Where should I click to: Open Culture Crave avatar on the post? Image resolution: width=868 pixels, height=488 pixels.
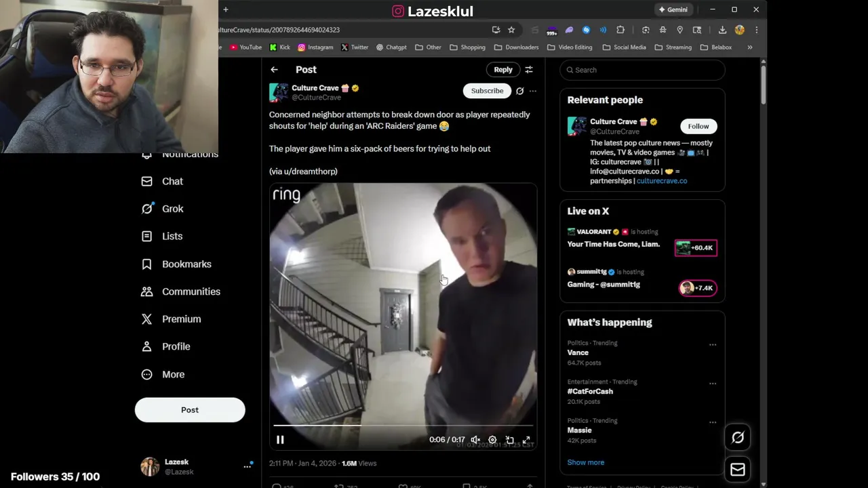279,92
